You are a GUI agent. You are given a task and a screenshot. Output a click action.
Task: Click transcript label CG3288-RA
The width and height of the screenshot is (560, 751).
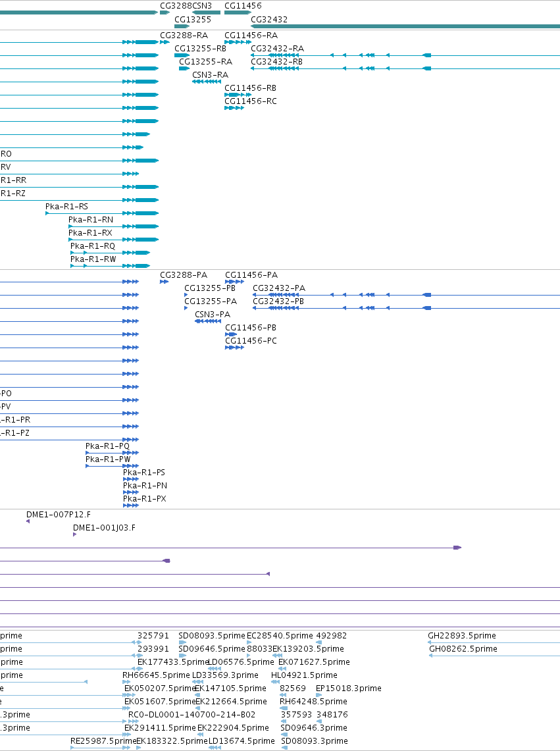(184, 36)
